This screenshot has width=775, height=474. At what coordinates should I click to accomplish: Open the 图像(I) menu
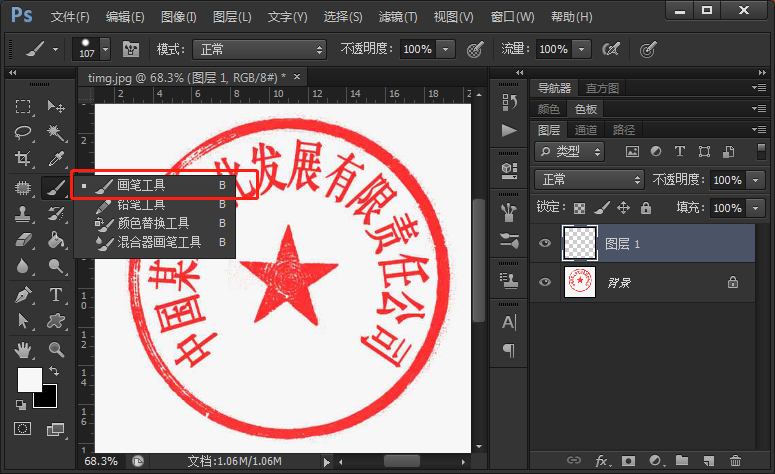tap(179, 17)
